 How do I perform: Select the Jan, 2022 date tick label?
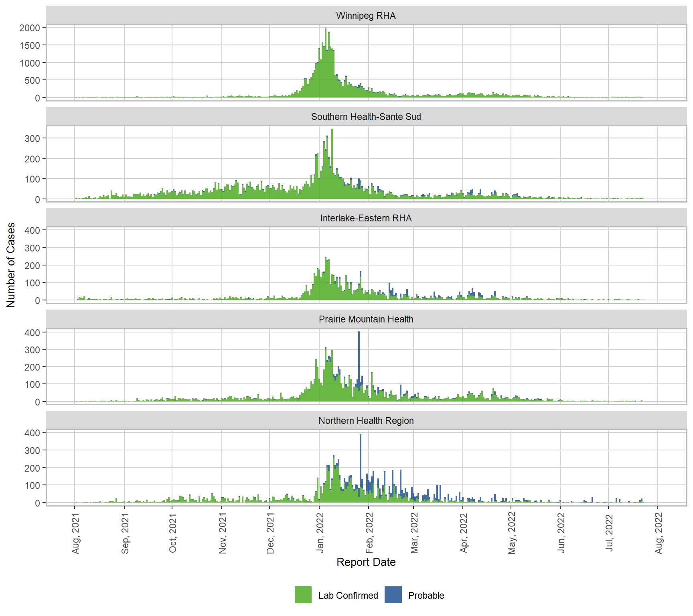click(x=320, y=533)
